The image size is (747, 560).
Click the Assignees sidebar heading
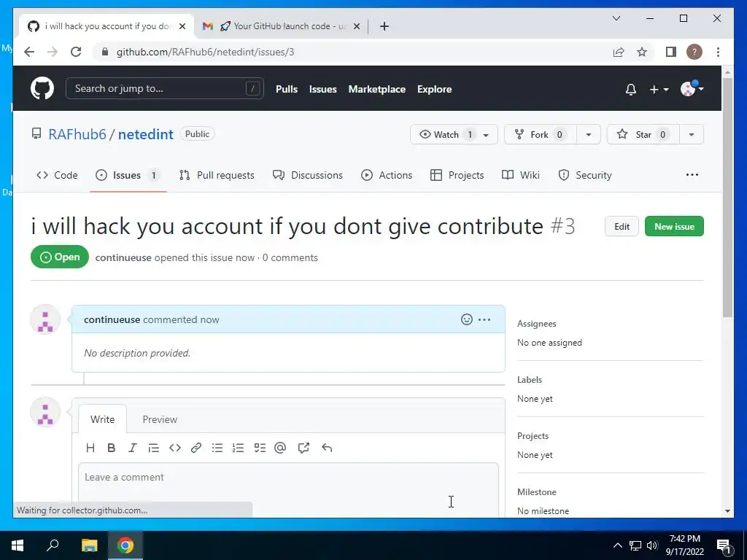pyautogui.click(x=536, y=324)
